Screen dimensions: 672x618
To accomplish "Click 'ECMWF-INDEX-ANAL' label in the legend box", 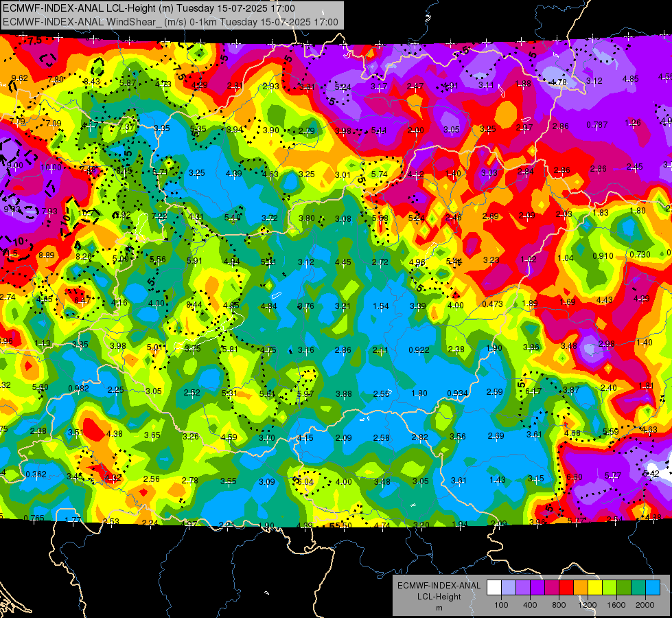I will pos(439,586).
